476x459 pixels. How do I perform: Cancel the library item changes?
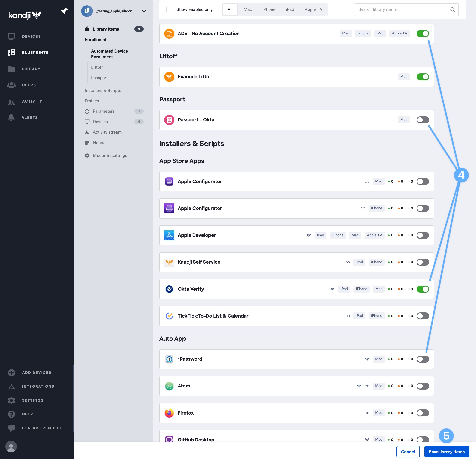(x=408, y=451)
